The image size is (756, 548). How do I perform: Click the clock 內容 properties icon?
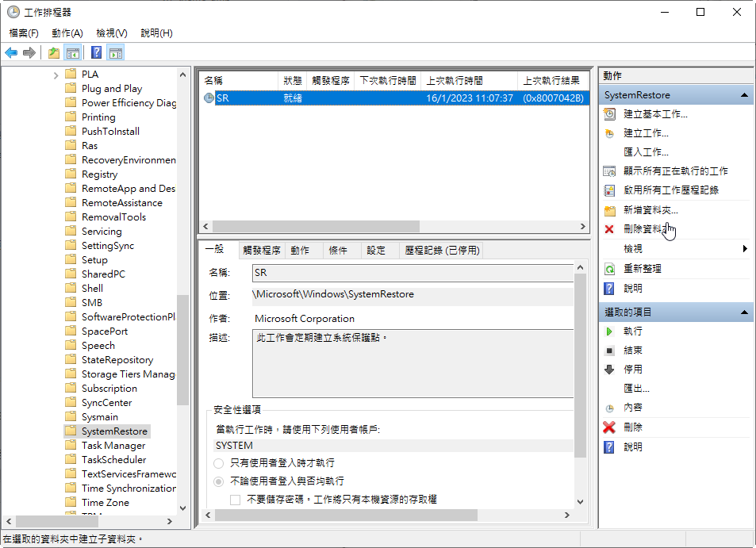[609, 408]
